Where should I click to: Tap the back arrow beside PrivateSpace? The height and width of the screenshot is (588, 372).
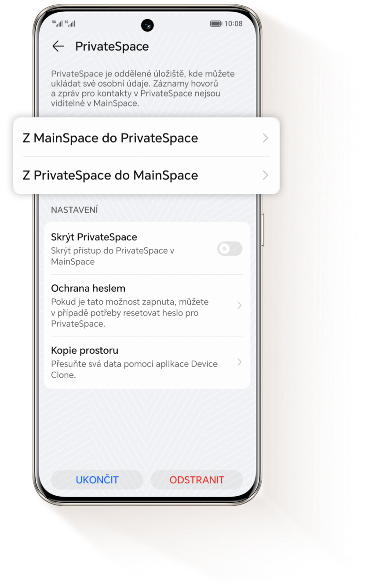click(x=58, y=46)
